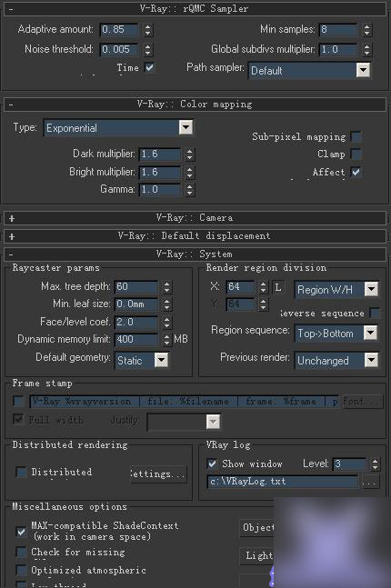
Task: Click the Adaptive amount value field
Action: (119, 30)
